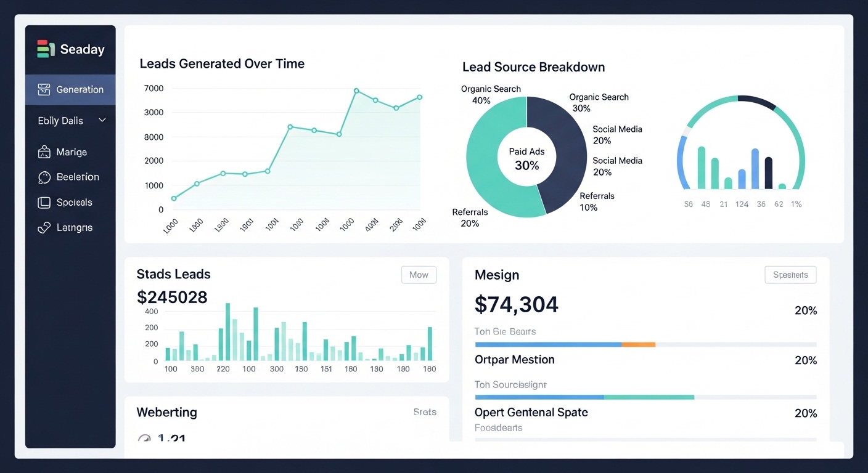Click the $74,304 amount
Image resolution: width=868 pixels, height=473 pixels.
pos(517,304)
